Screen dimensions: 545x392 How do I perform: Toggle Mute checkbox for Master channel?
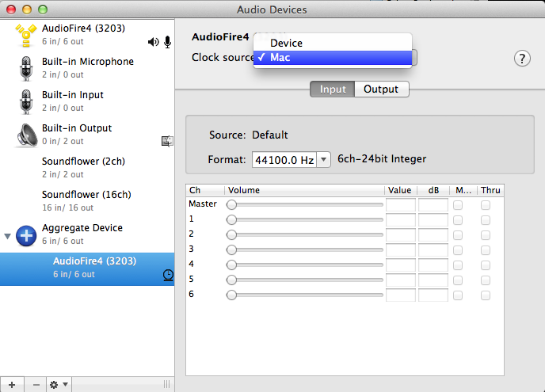point(458,205)
